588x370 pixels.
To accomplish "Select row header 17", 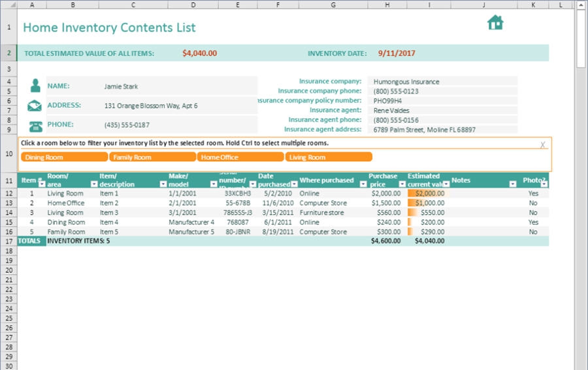I will click(x=8, y=241).
